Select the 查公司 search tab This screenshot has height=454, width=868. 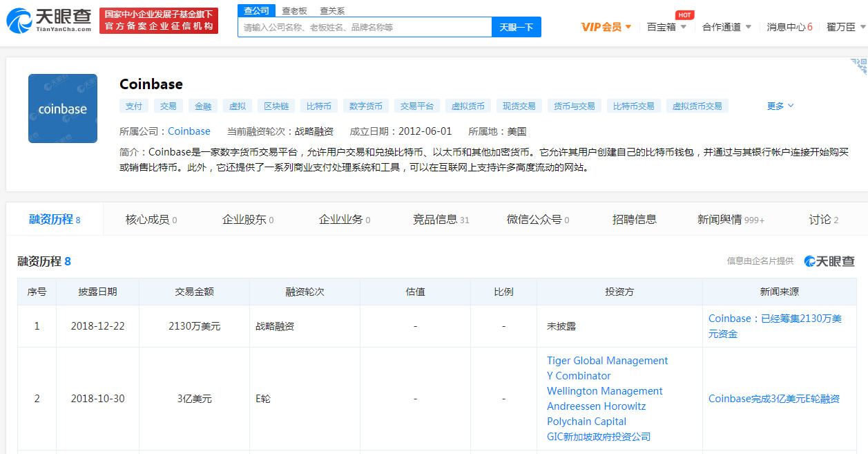click(257, 10)
